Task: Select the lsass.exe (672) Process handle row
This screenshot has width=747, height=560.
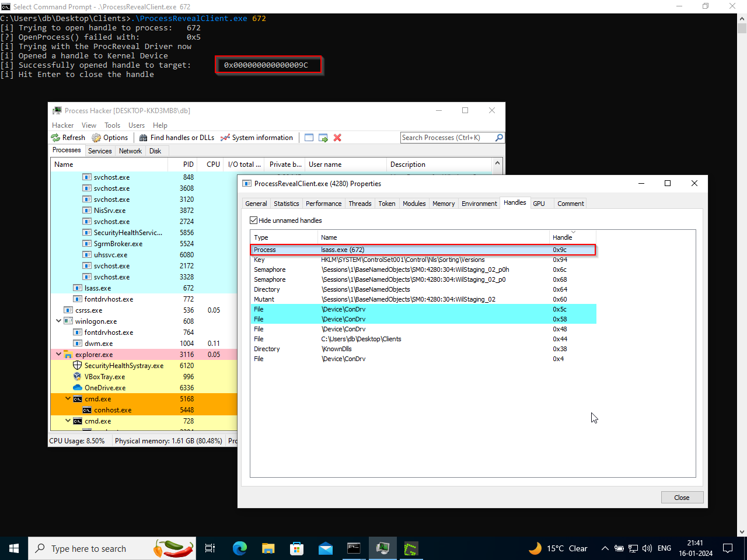Action: [x=423, y=250]
